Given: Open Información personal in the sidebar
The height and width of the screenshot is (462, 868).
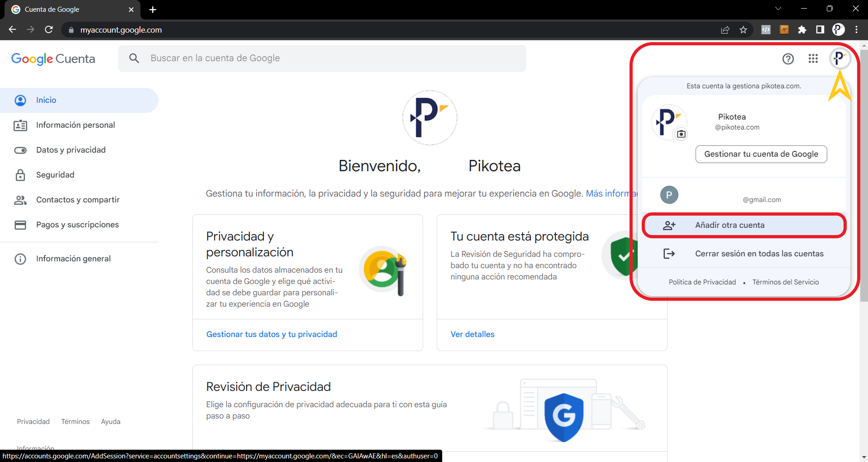Looking at the screenshot, I should click(x=79, y=125).
